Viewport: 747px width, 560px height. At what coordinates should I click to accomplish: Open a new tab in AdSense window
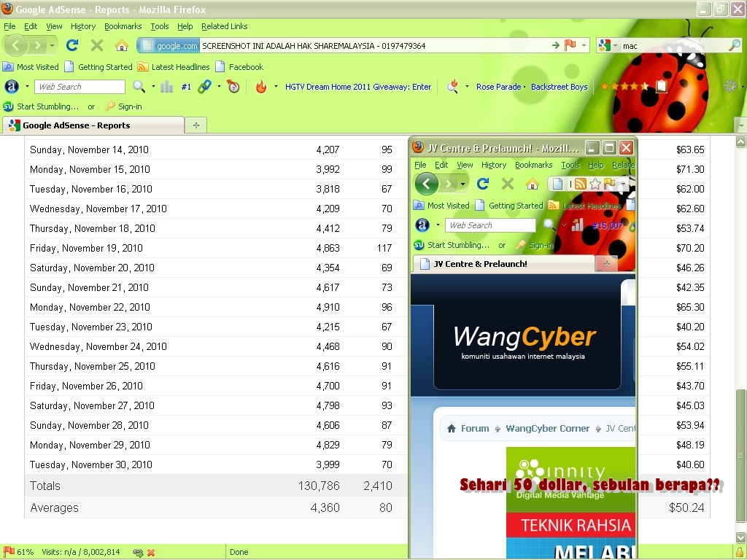coord(196,125)
